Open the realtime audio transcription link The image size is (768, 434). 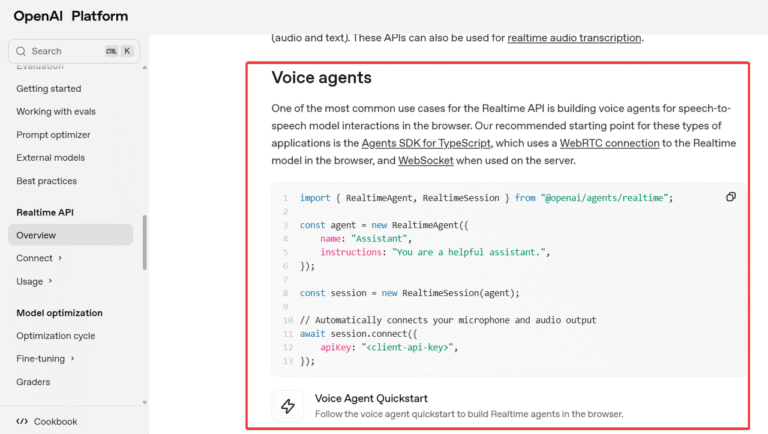574,38
